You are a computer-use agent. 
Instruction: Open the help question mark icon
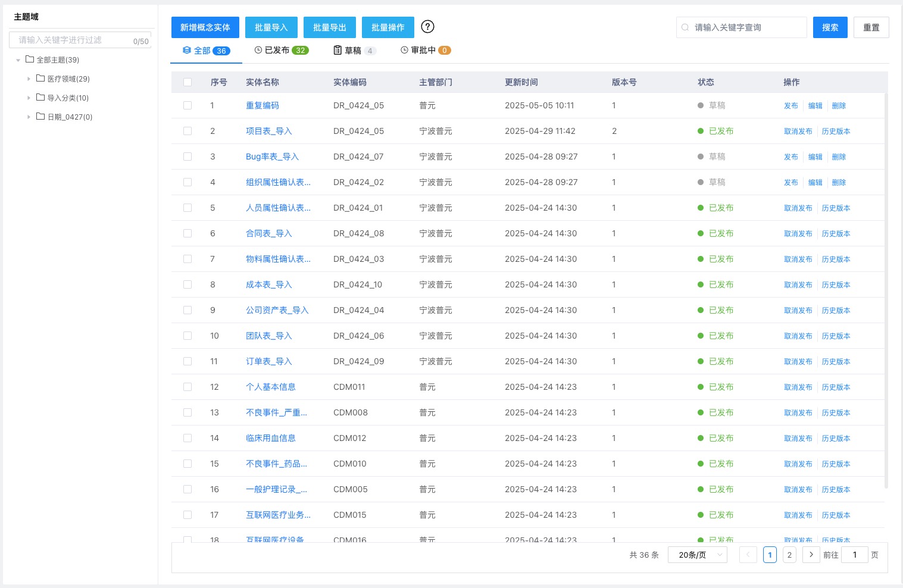coord(427,27)
